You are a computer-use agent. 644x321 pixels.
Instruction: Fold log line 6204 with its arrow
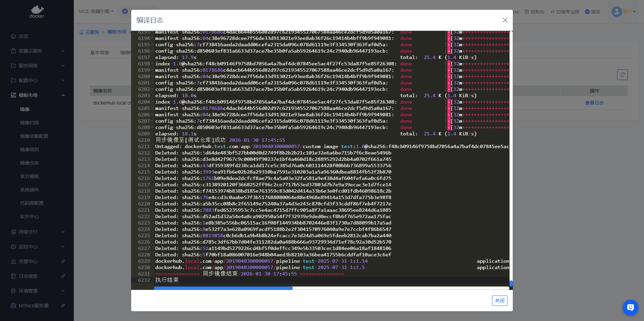(152, 102)
